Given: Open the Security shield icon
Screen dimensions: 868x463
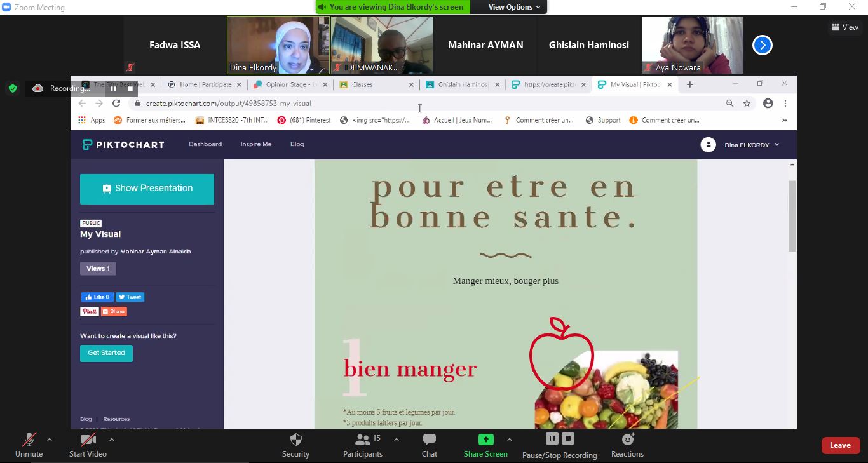Looking at the screenshot, I should pos(295,440).
